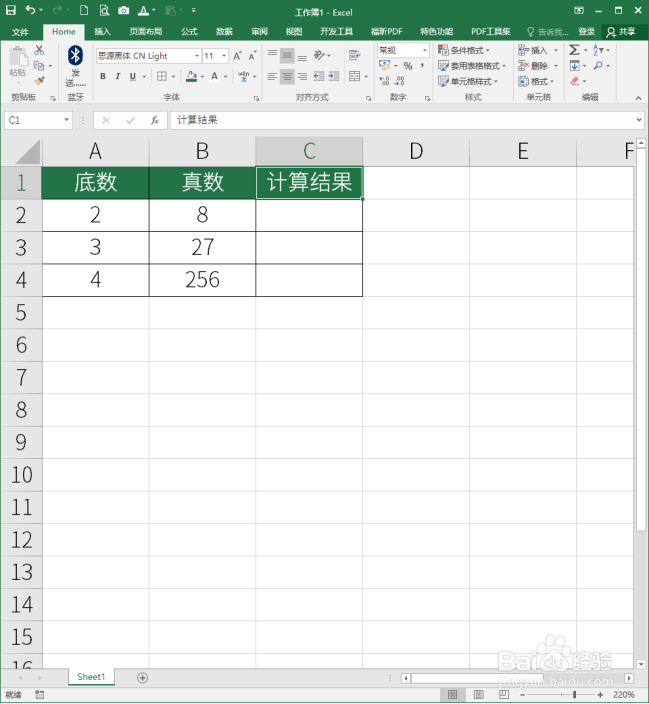Image resolution: width=649 pixels, height=704 pixels.
Task: Click the Clear eraser icon
Action: pyautogui.click(x=574, y=81)
